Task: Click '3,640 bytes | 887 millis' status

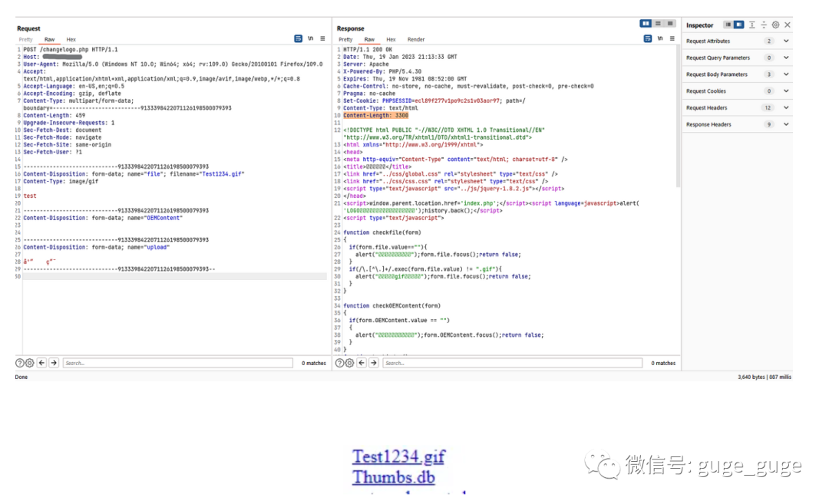Action: (x=765, y=377)
